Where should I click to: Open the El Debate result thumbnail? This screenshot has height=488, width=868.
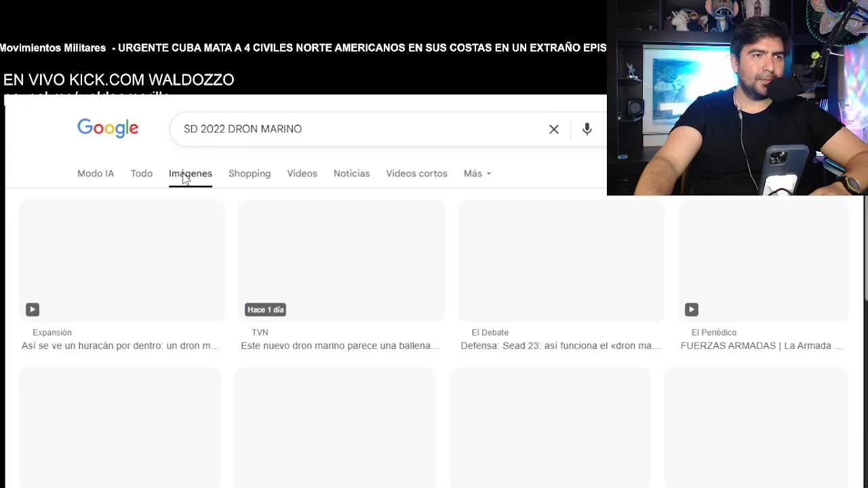click(x=561, y=261)
